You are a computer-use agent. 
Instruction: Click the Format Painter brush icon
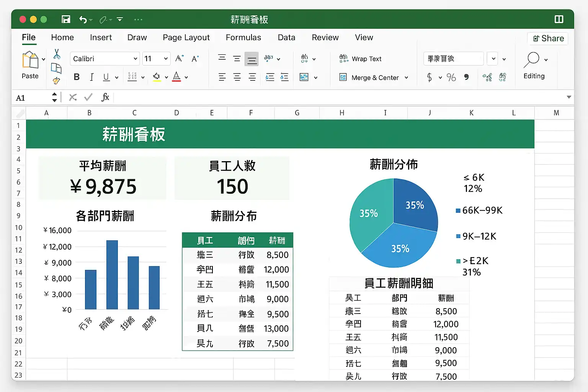[56, 81]
